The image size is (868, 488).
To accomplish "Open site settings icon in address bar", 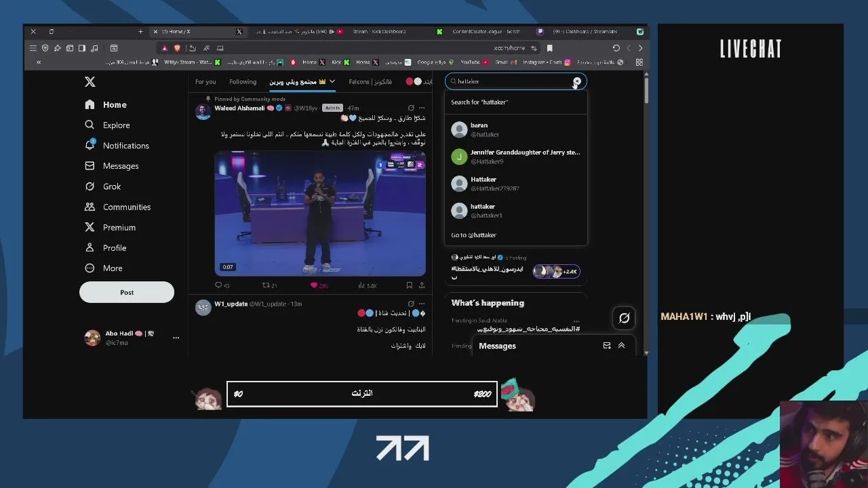I will 534,48.
